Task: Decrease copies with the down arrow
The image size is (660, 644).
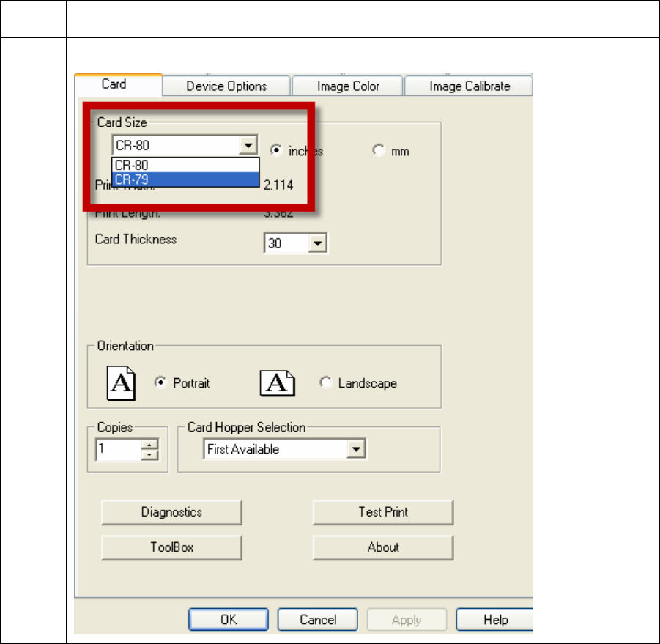Action: (x=149, y=455)
